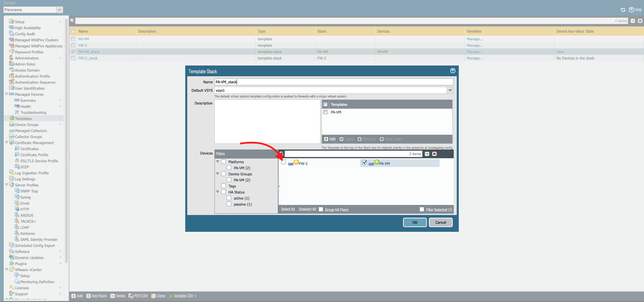Click the refresh icon in the top bar

pyautogui.click(x=623, y=10)
